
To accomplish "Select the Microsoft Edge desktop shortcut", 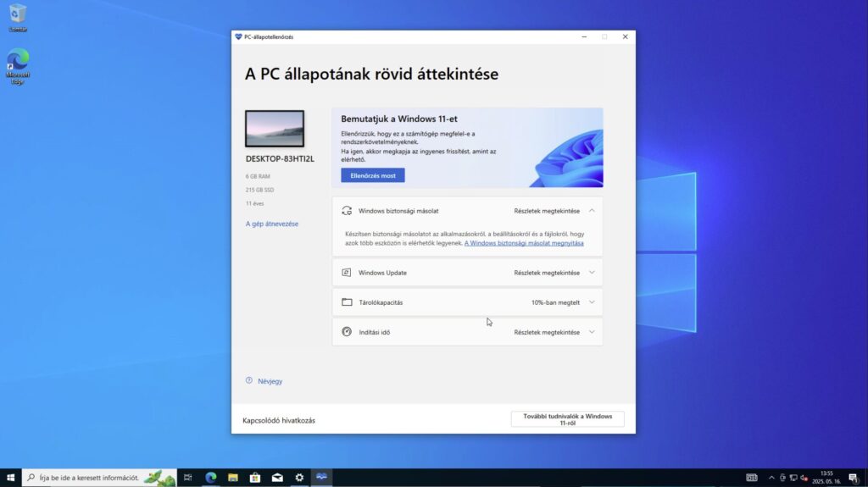I will click(x=18, y=66).
